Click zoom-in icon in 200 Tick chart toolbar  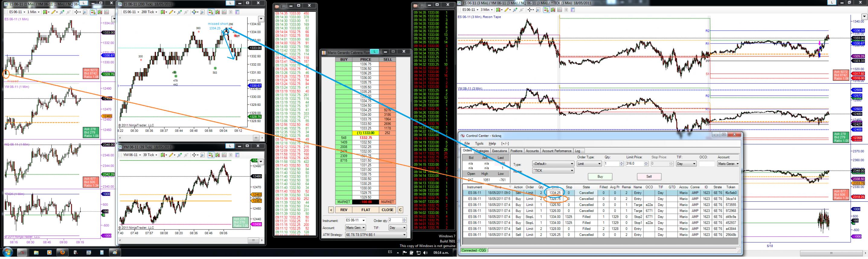click(x=180, y=12)
